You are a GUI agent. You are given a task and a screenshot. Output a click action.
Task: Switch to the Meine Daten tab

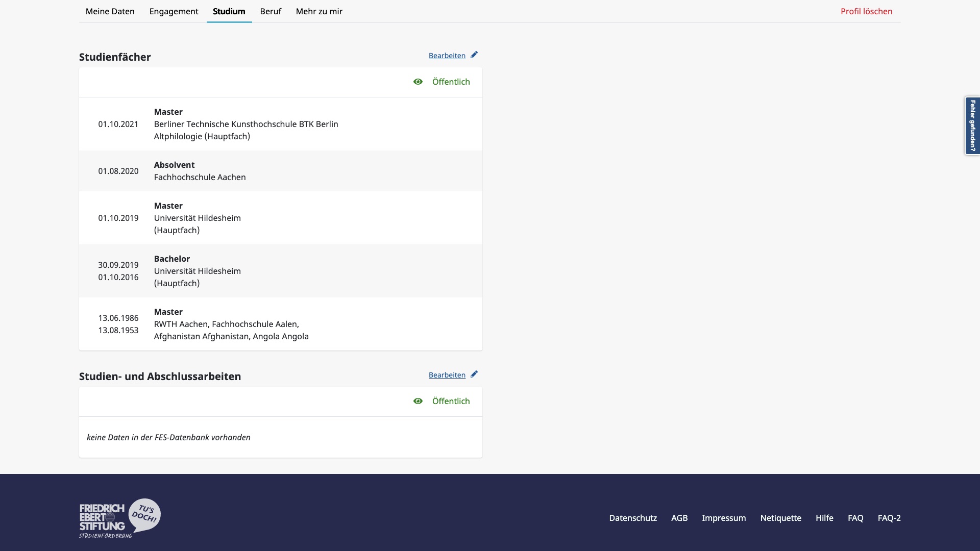110,11
